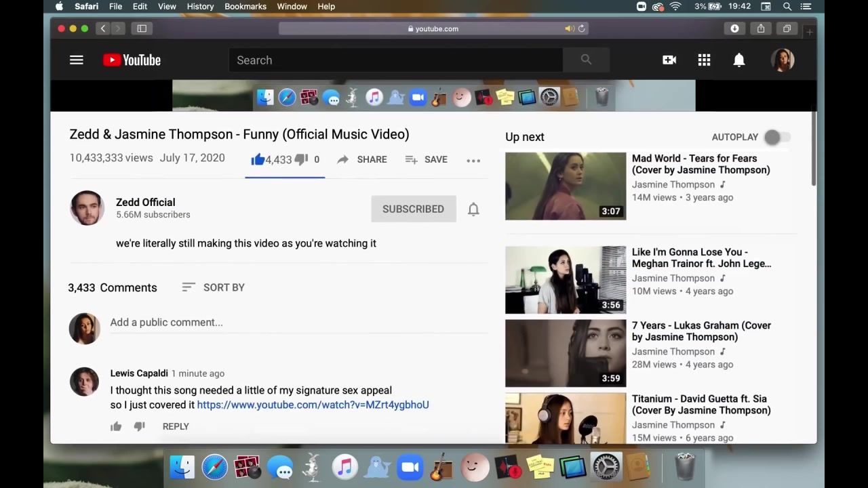Reply to Lewis Capaldi's comment
The image size is (868, 488).
(176, 426)
